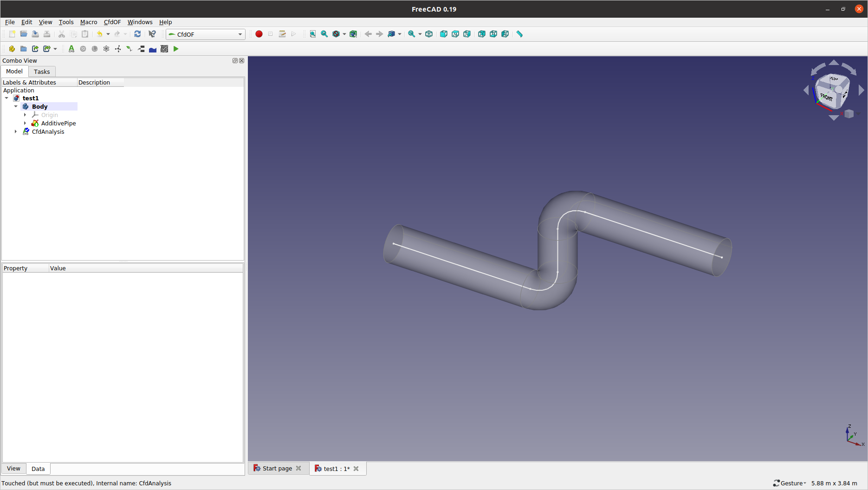Open the Gesture navigation style menu

coord(790,483)
